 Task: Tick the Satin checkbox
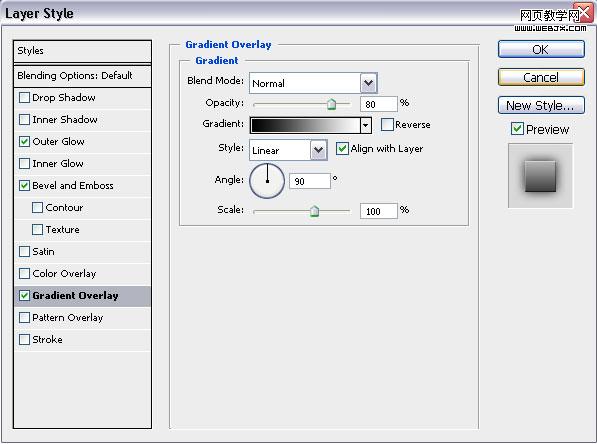click(x=24, y=251)
